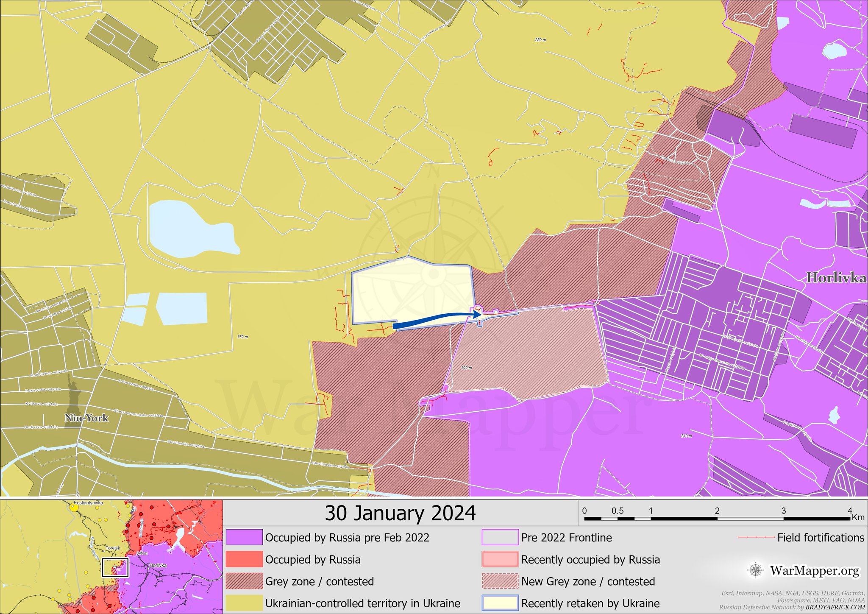Click the blue advance arrow head
Screen dimensions: 868x614
tap(477, 314)
